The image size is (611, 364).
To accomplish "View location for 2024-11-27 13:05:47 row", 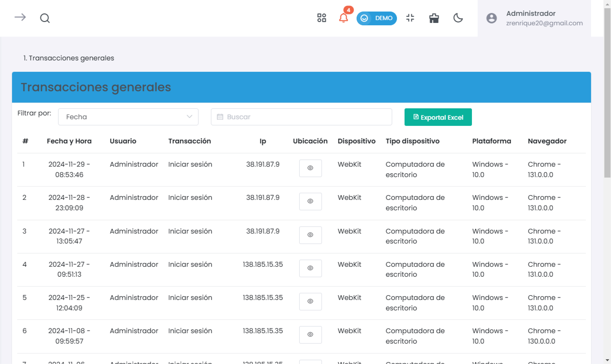I will coord(310,235).
